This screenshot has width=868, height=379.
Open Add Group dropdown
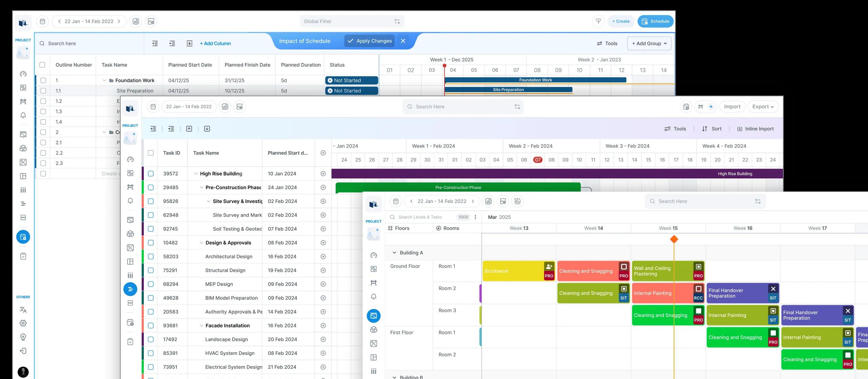pos(649,43)
